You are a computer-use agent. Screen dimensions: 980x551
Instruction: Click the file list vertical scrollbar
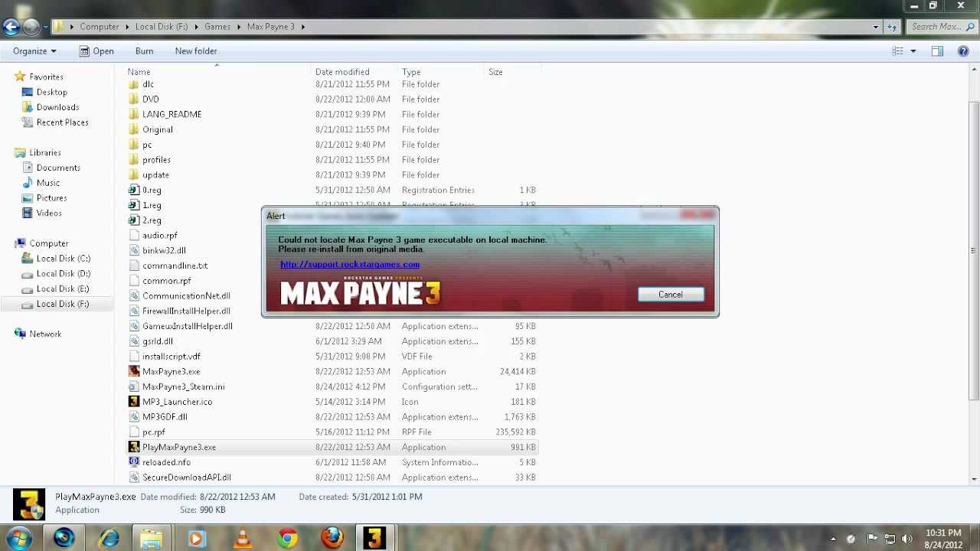[x=973, y=249]
